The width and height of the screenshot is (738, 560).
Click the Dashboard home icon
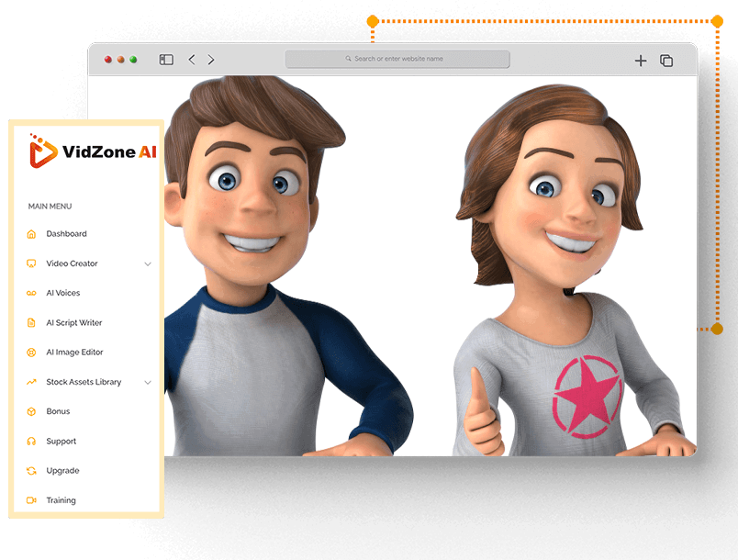[31, 234]
